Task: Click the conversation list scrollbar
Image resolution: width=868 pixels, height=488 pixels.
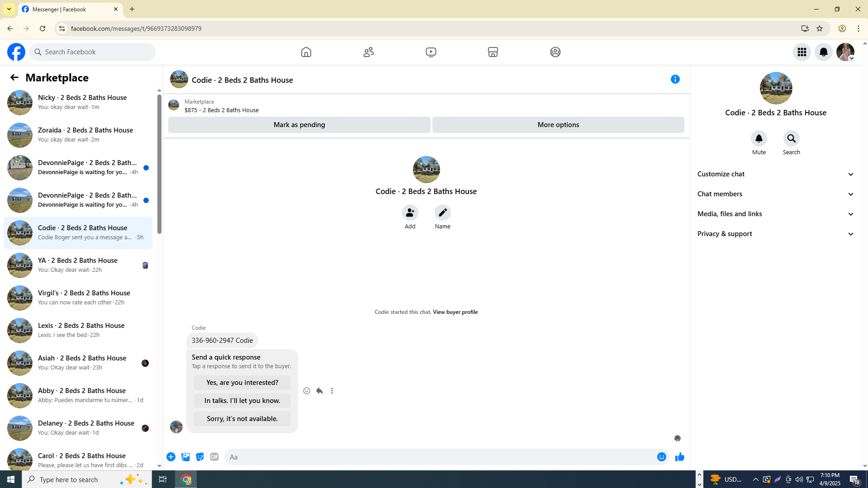Action: pos(159,164)
